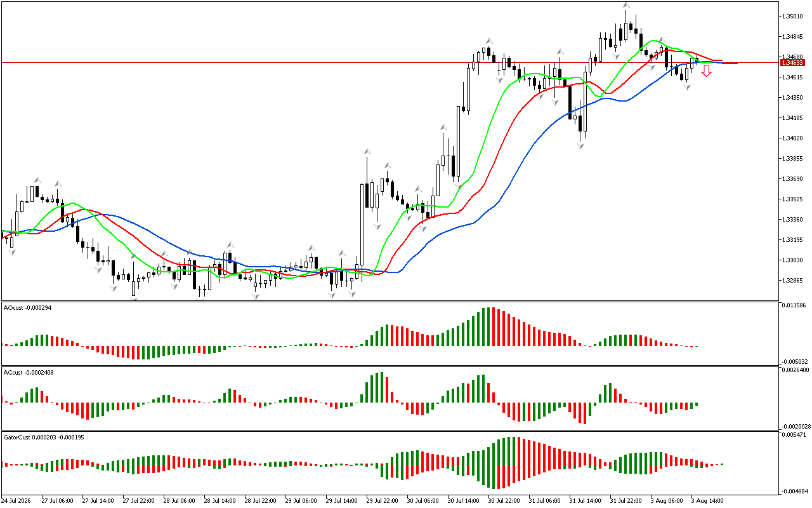Click the 30 Jul 22:00 time label
Image resolution: width=812 pixels, height=508 pixels.
point(503,500)
